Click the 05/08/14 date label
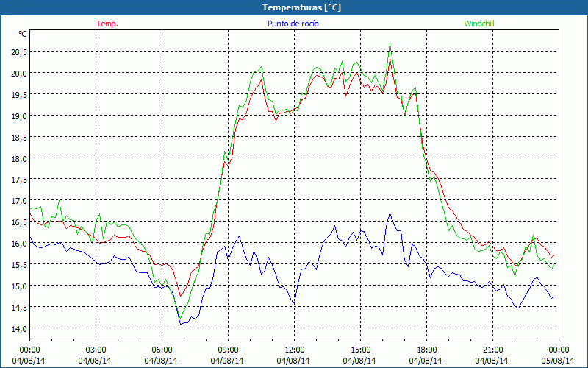 [x=558, y=361]
